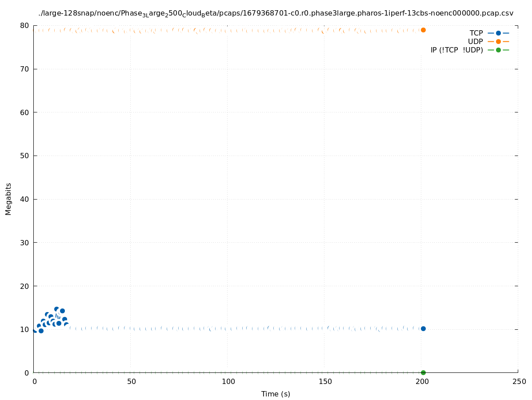The height and width of the screenshot is (400, 532).
Task: Click the 80 tick on the Megabits axis
Action: coord(24,26)
